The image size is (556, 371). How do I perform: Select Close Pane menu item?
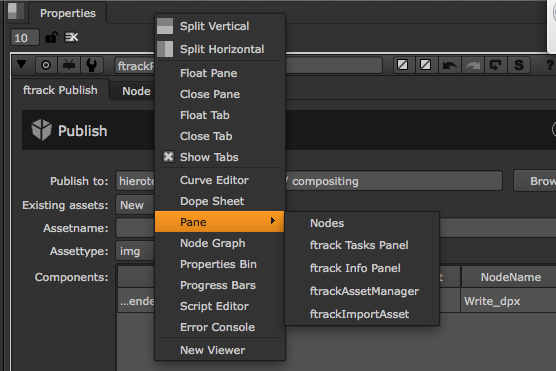[220, 94]
